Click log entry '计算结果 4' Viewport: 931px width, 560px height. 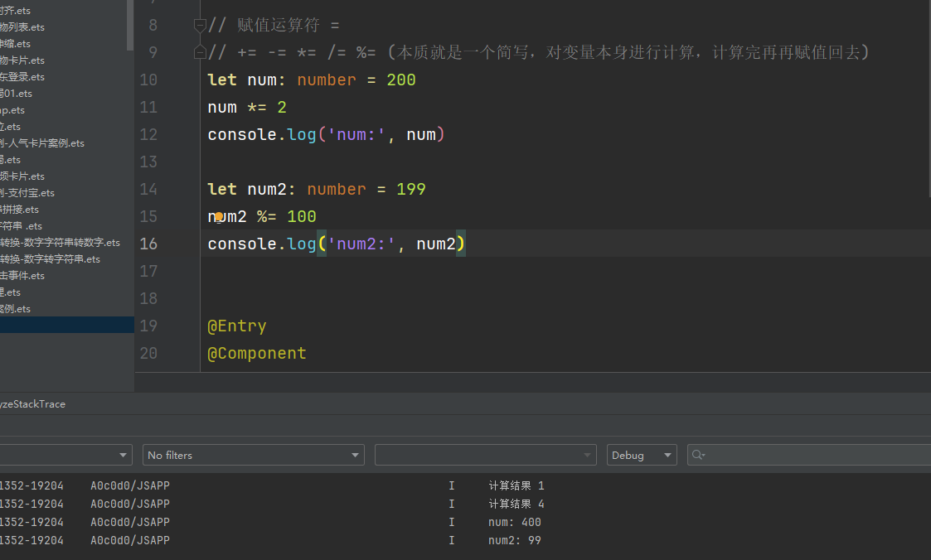pyautogui.click(x=516, y=504)
